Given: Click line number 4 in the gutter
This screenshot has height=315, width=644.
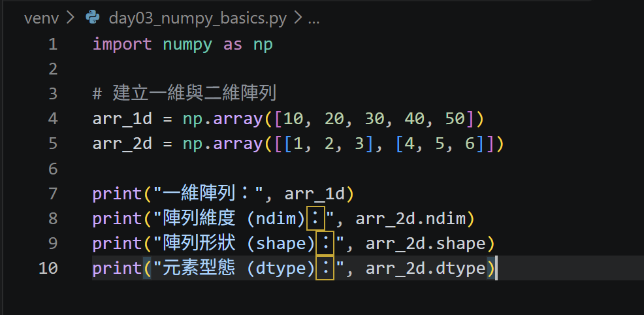Looking at the screenshot, I should coord(52,119).
